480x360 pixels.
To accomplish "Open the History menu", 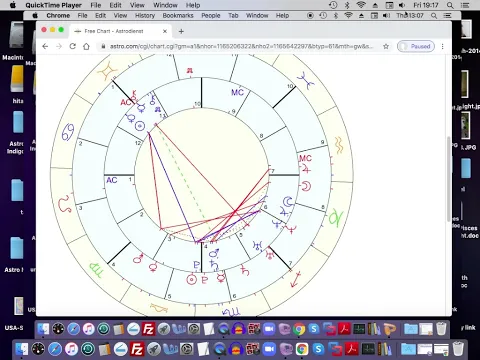I will [145, 16].
